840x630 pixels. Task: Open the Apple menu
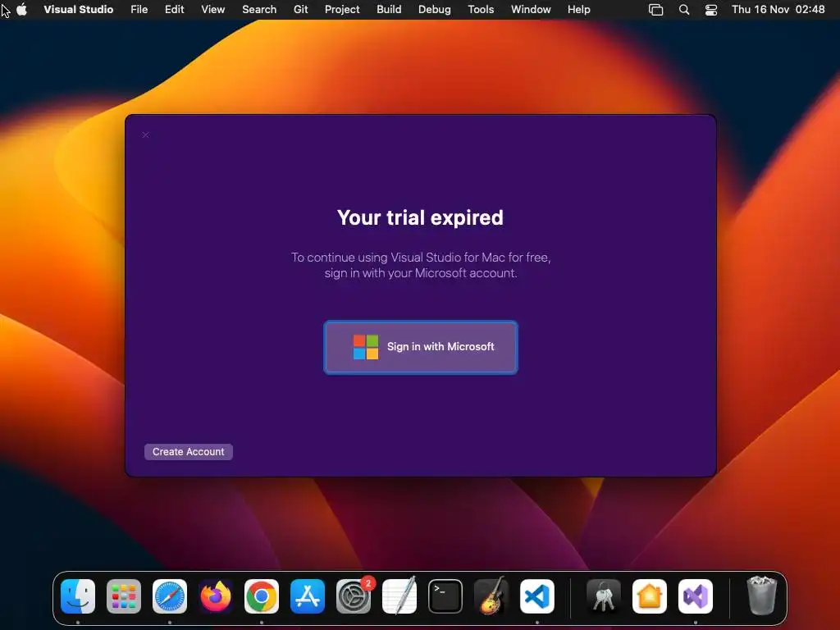pos(22,10)
